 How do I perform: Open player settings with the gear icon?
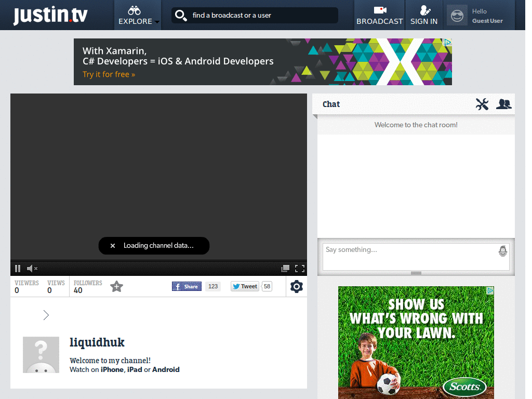[x=296, y=286]
